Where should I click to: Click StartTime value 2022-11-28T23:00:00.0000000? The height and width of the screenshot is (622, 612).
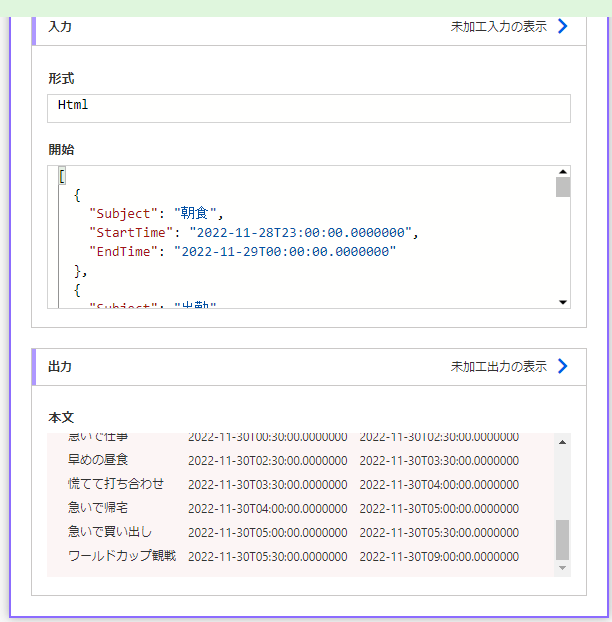pyautogui.click(x=301, y=232)
